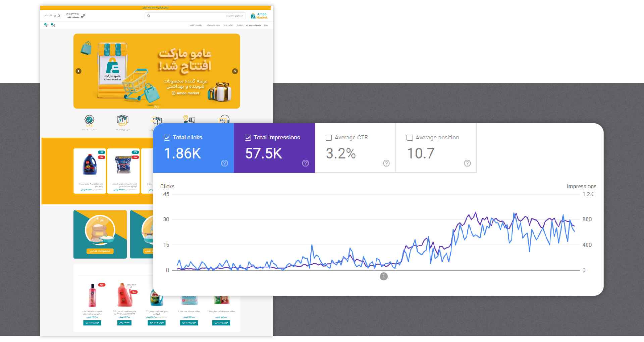Click the fast shipping box icon
Screen dimensions: 644x342
157,120
